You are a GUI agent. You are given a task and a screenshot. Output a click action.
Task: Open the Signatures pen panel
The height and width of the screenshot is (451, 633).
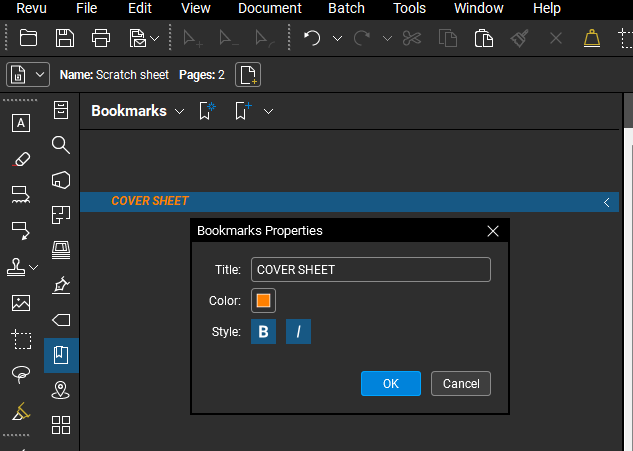pyautogui.click(x=61, y=285)
